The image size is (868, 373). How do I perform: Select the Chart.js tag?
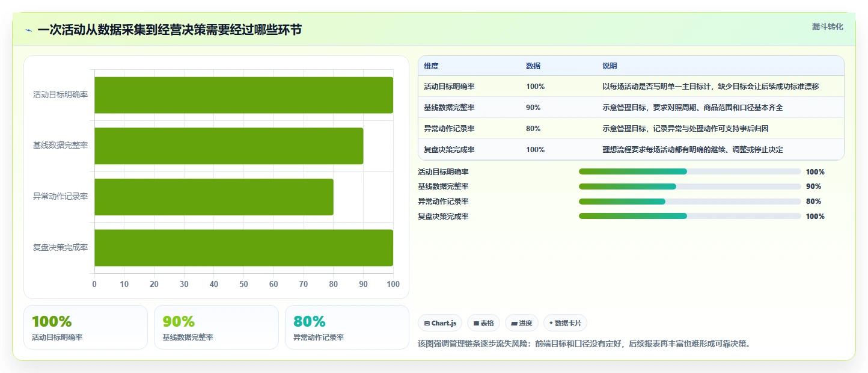coord(440,323)
